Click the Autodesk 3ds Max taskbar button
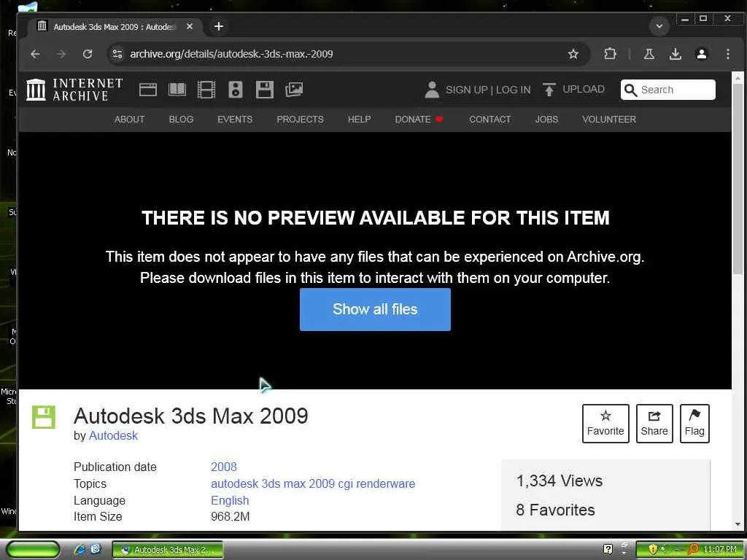 point(168,550)
